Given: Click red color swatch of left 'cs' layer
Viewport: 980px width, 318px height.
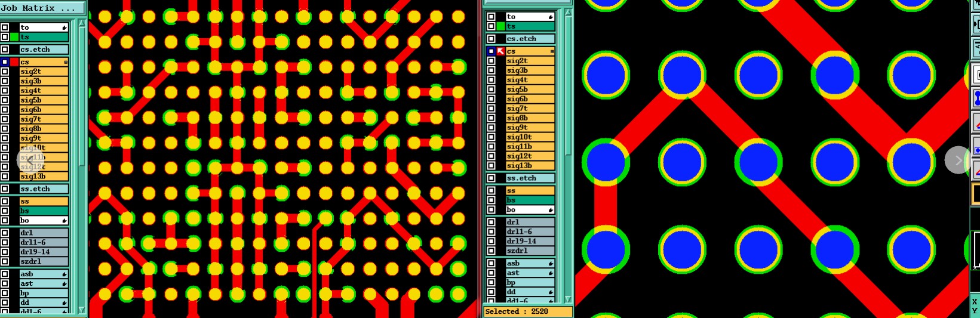Looking at the screenshot, I should click(x=14, y=62).
